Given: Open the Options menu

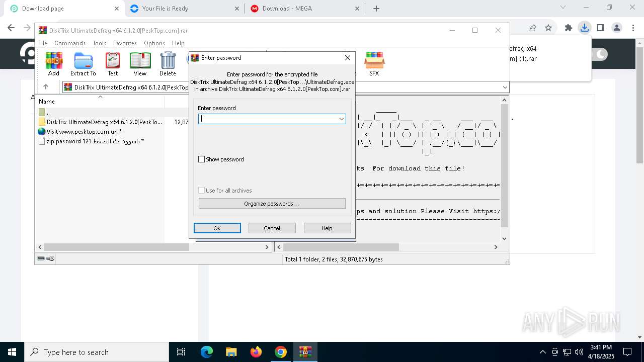Looking at the screenshot, I should coord(154,43).
